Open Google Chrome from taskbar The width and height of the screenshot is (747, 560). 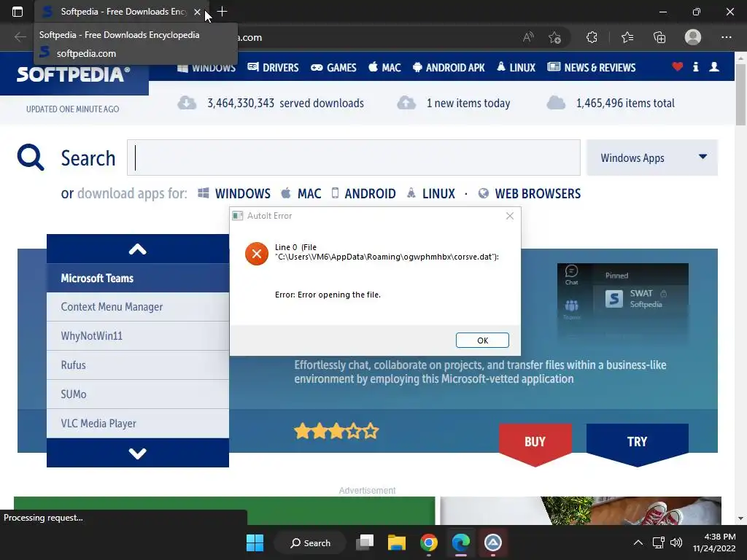coord(429,542)
